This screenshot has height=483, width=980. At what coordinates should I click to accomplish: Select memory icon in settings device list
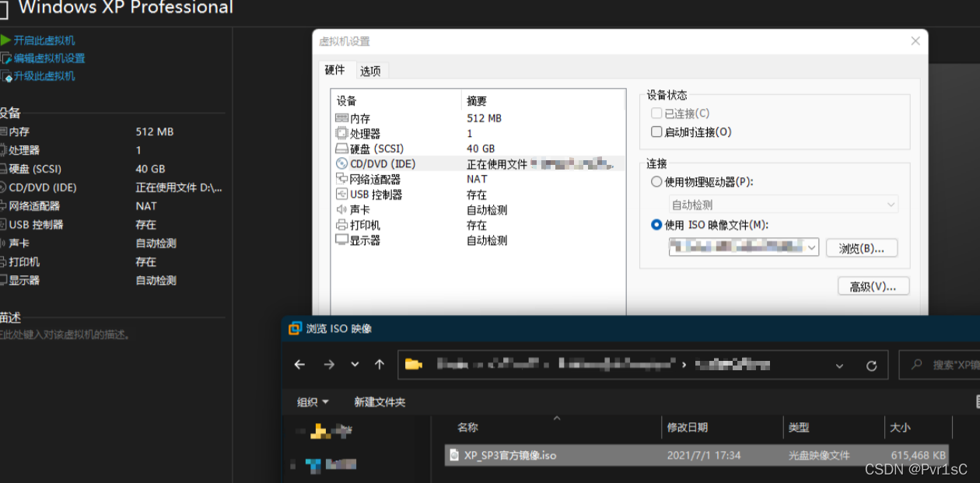[341, 118]
